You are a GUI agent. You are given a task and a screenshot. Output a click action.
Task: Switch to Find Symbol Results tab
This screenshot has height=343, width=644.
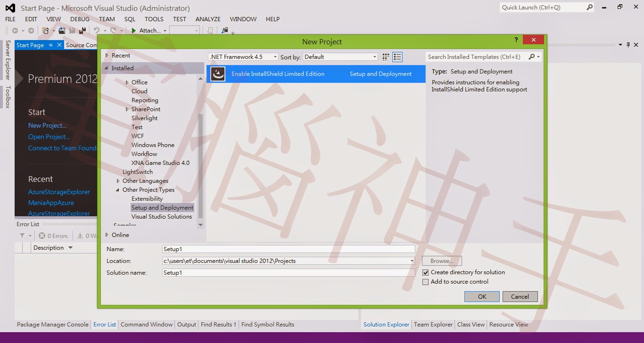pos(268,325)
